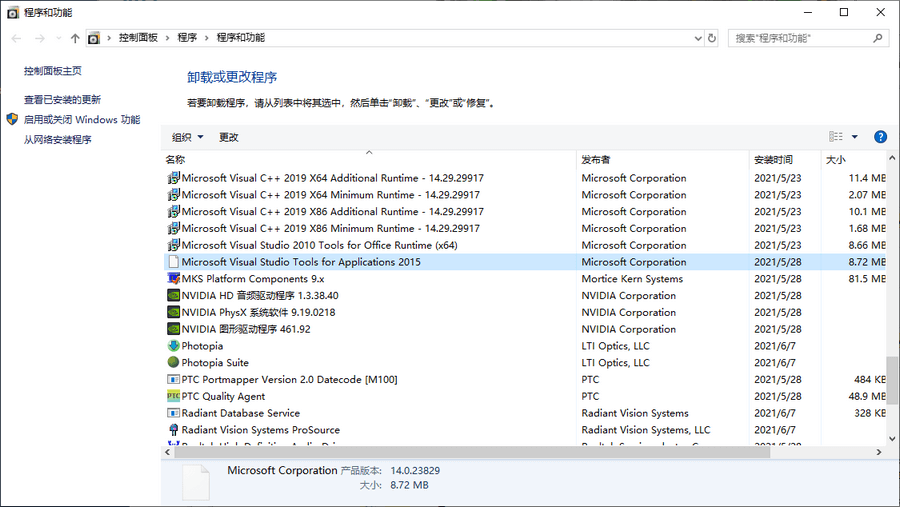Go up one level with up arrow
This screenshot has width=900, height=507.
75,38
